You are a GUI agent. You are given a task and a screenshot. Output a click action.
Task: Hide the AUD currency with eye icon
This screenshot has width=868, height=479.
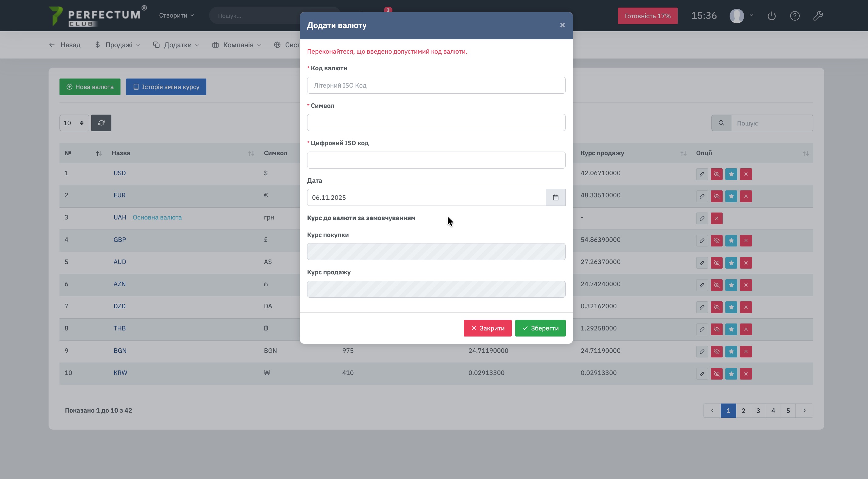click(x=716, y=263)
